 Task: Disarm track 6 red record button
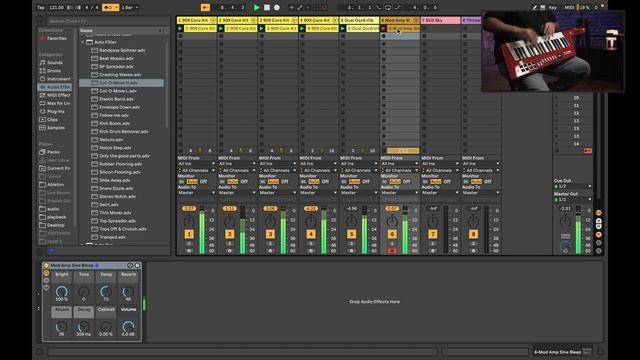[392, 251]
